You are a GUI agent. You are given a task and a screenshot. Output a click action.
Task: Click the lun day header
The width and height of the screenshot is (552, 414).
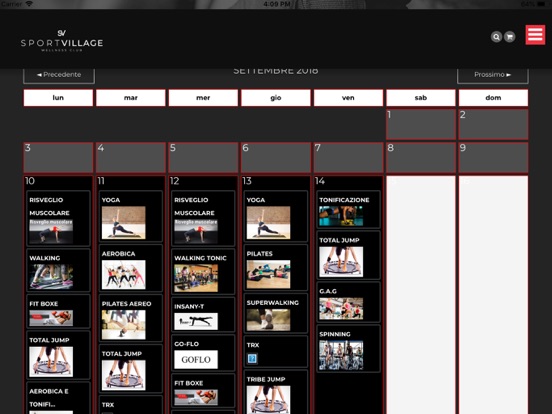click(58, 98)
